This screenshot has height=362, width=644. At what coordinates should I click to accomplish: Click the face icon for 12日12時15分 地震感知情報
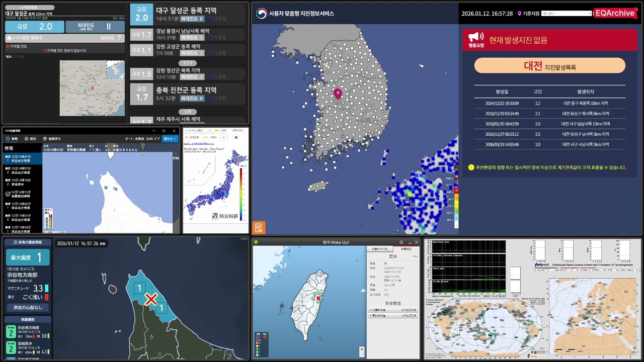pos(8,194)
